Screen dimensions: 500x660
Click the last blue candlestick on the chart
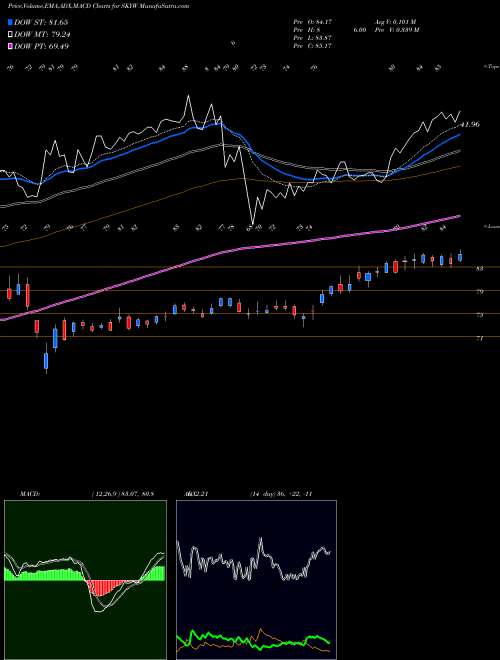click(x=460, y=257)
